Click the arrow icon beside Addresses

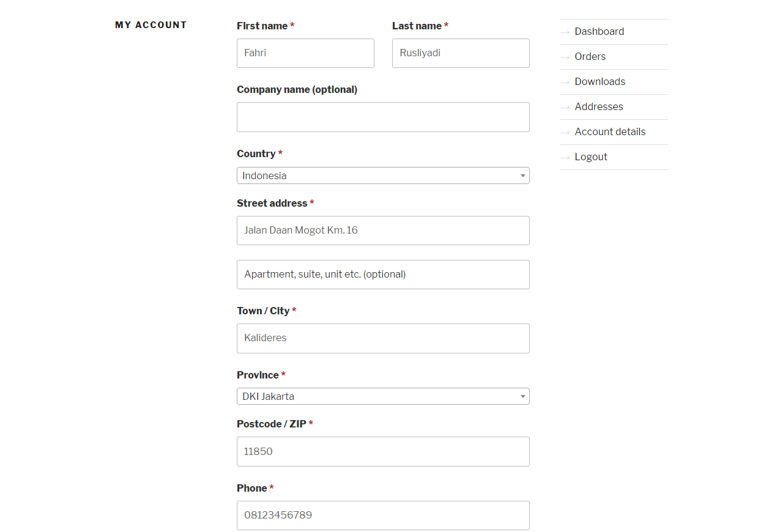(x=565, y=108)
